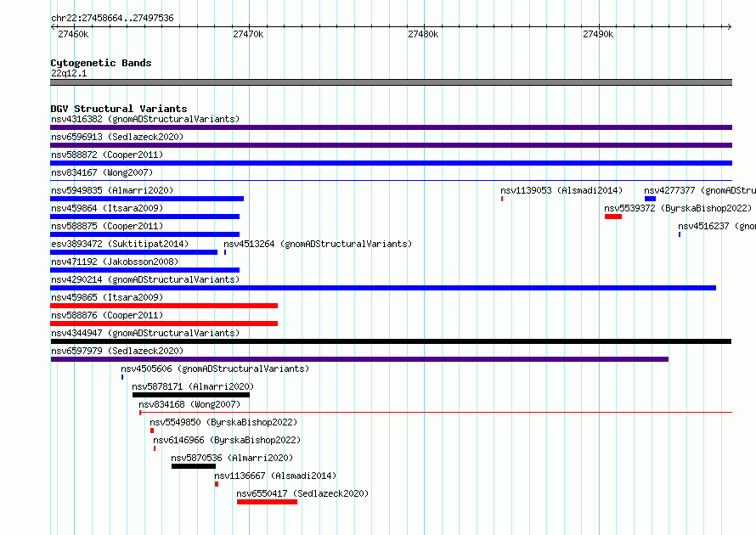This screenshot has height=535, width=756.
Task: Open nsv5539372 (ByrskaBishop2022) label
Action: [679, 208]
